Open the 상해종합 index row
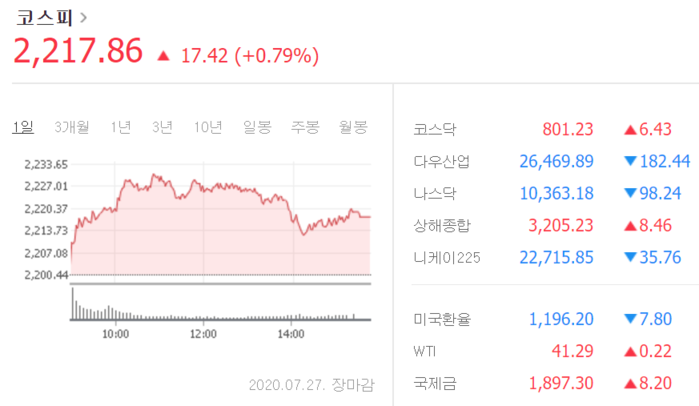Viewport: 699px width, 406px height. 441,225
